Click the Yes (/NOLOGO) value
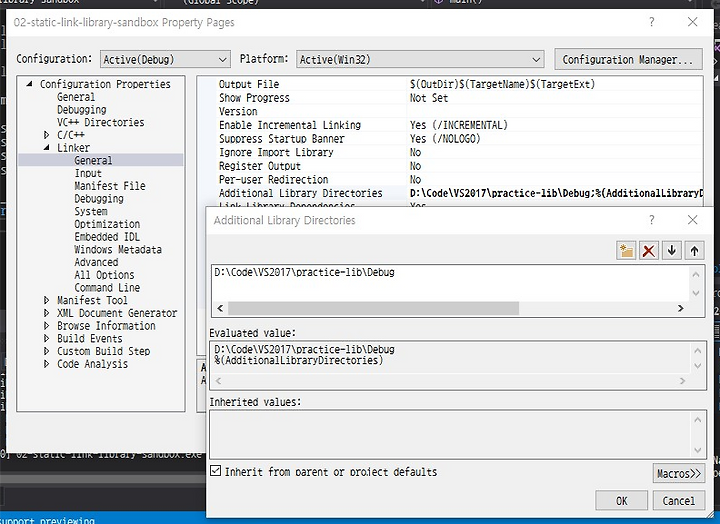Image resolution: width=720 pixels, height=524 pixels. (x=445, y=139)
